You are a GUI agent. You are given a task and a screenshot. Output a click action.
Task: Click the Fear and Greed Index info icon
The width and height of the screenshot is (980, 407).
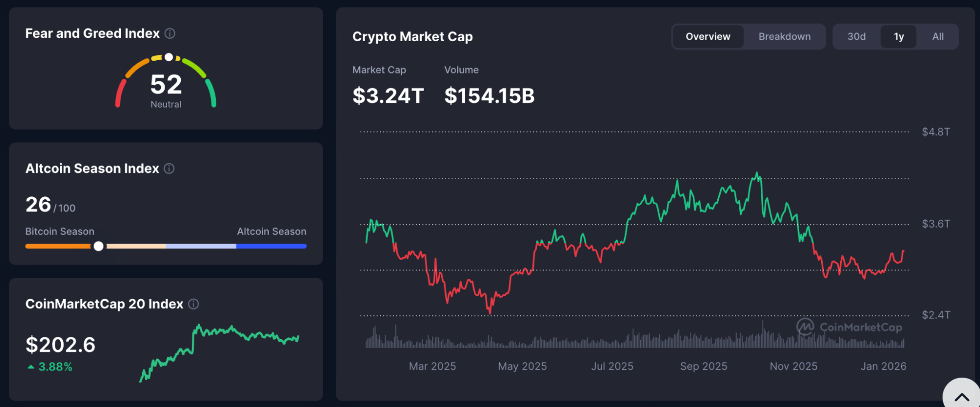(170, 33)
